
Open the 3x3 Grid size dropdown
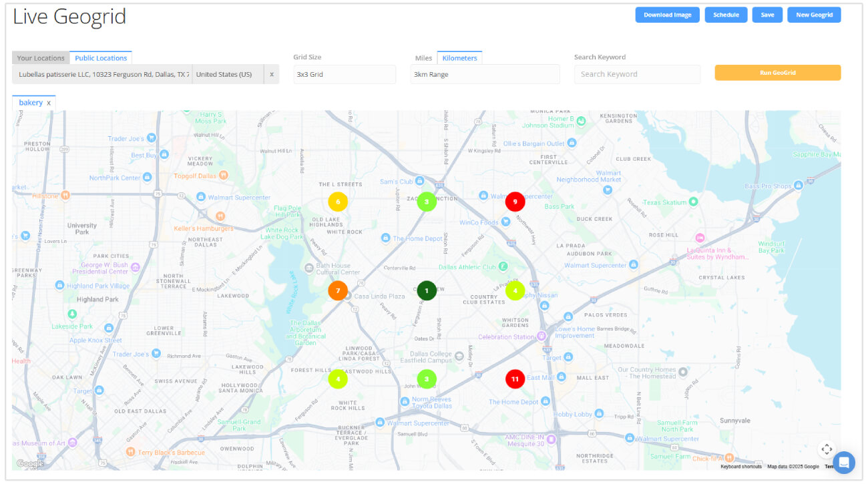coord(344,74)
